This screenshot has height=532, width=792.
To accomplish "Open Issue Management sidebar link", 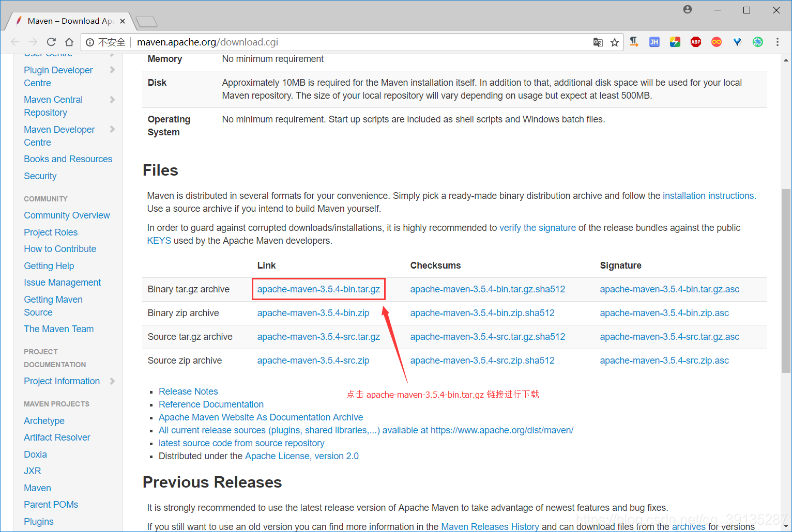I will pyautogui.click(x=63, y=283).
